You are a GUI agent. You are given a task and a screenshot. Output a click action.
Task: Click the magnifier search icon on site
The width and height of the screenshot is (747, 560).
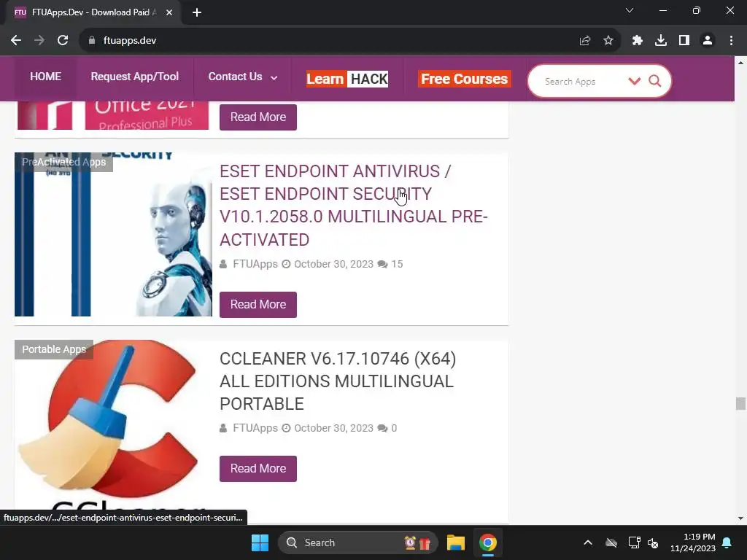(x=655, y=81)
